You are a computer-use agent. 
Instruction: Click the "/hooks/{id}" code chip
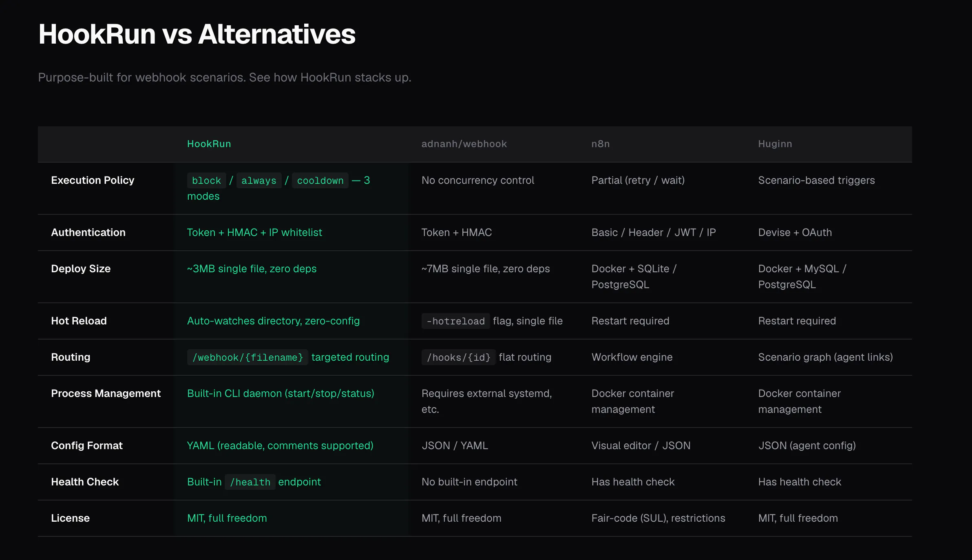point(458,357)
